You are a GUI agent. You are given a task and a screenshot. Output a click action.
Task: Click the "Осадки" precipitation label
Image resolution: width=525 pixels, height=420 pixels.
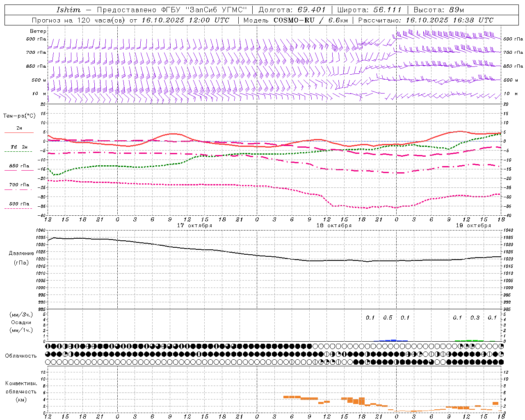[21, 322]
